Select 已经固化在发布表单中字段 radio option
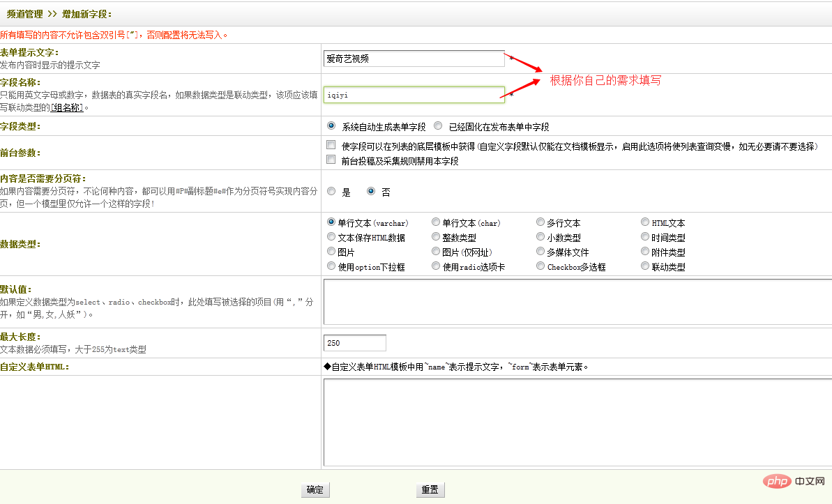Viewport: 832px width, 504px height. coord(438,125)
